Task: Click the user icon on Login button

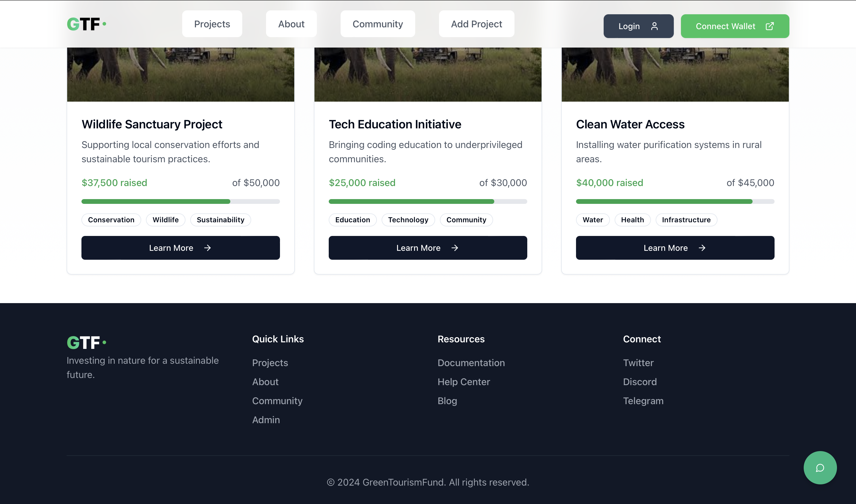Action: (654, 26)
